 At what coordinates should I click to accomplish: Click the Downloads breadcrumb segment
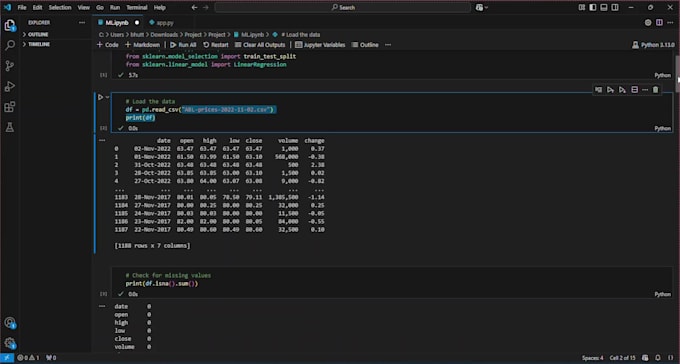click(164, 35)
